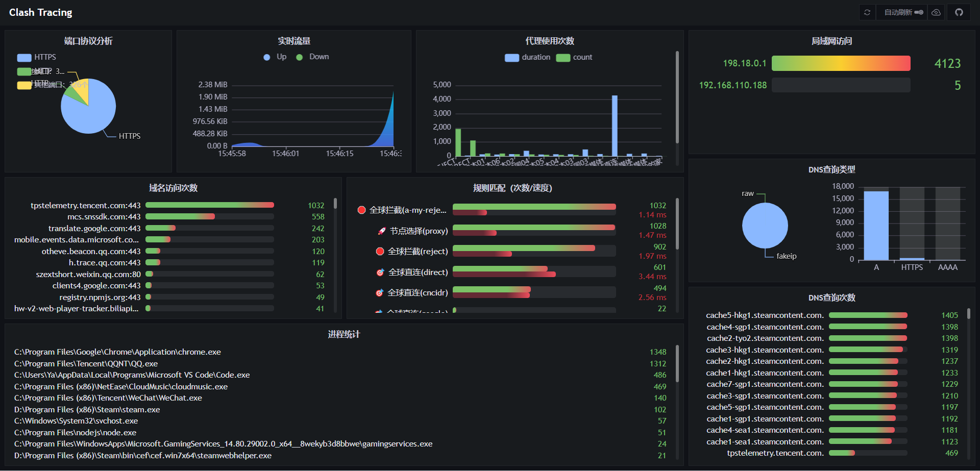Click the 192.168.110.188 LAN access bar
The image size is (980, 471).
(x=841, y=85)
